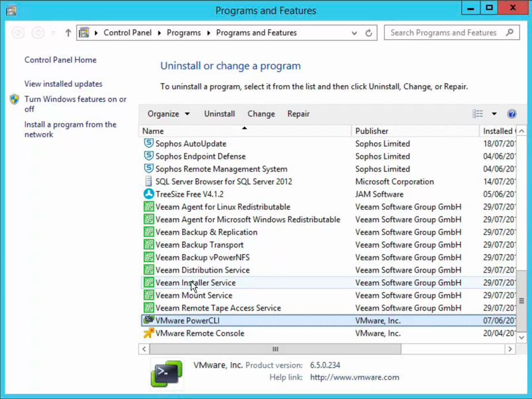Click the SQL Server Browser document icon
This screenshot has height=399, width=532.
coord(148,181)
